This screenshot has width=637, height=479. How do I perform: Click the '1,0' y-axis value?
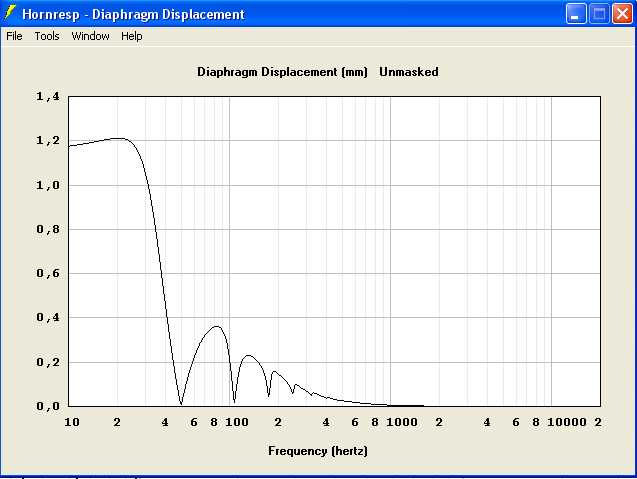[48, 185]
